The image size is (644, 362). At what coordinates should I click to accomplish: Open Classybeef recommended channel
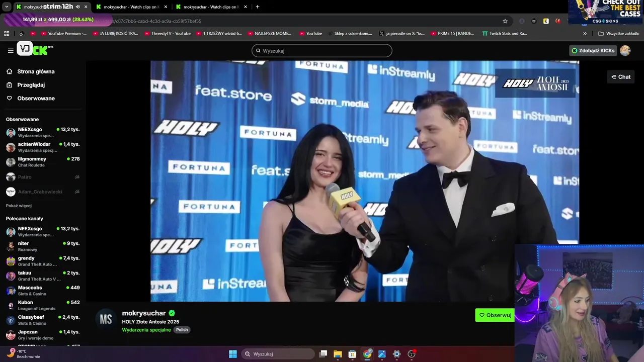point(43,320)
